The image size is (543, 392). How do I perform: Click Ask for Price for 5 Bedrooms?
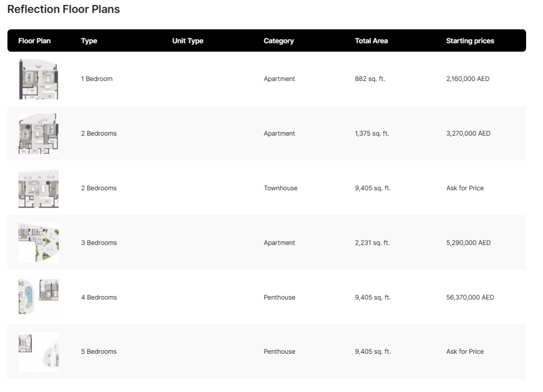point(465,352)
